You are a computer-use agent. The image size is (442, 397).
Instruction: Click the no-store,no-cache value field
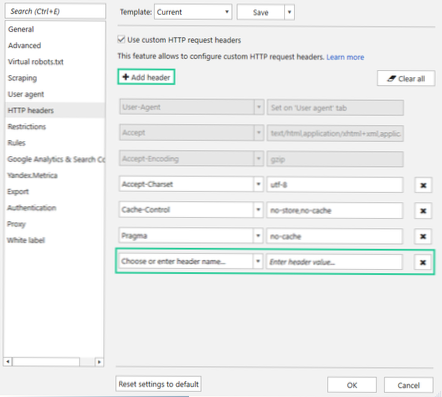[x=335, y=210]
